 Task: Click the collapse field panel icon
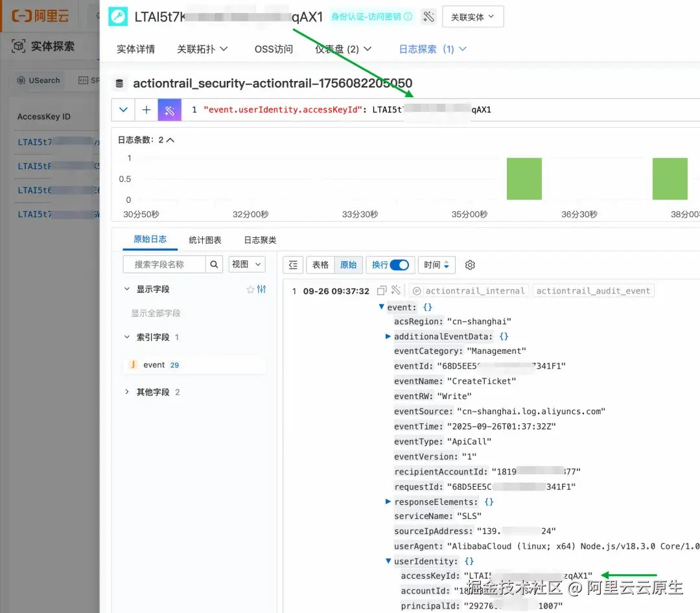pos(293,265)
